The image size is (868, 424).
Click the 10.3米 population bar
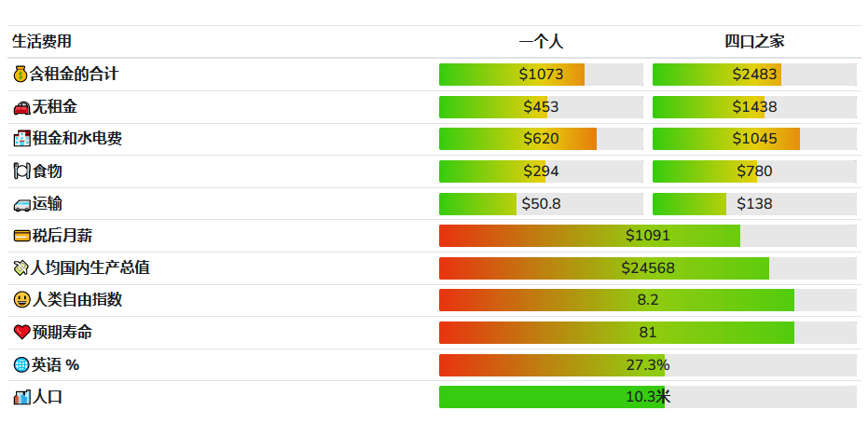point(647,397)
